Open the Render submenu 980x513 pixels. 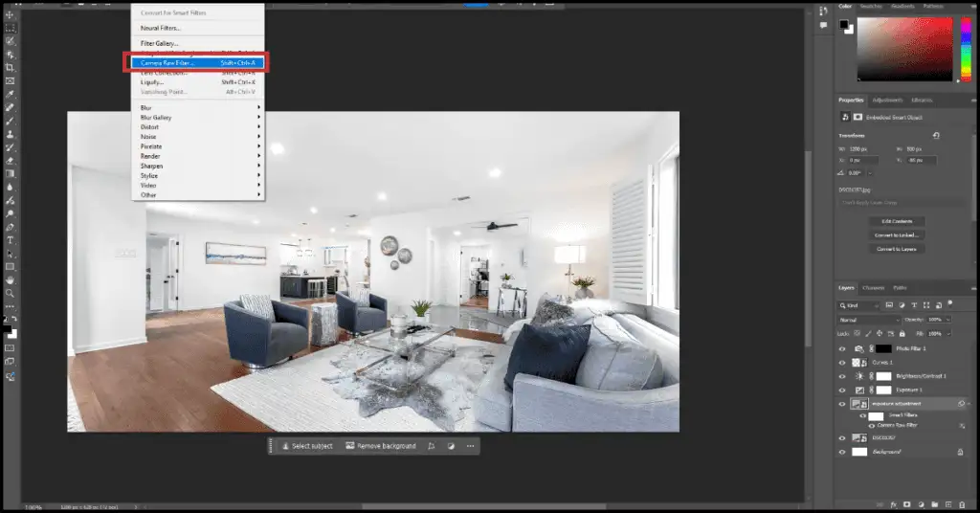197,156
